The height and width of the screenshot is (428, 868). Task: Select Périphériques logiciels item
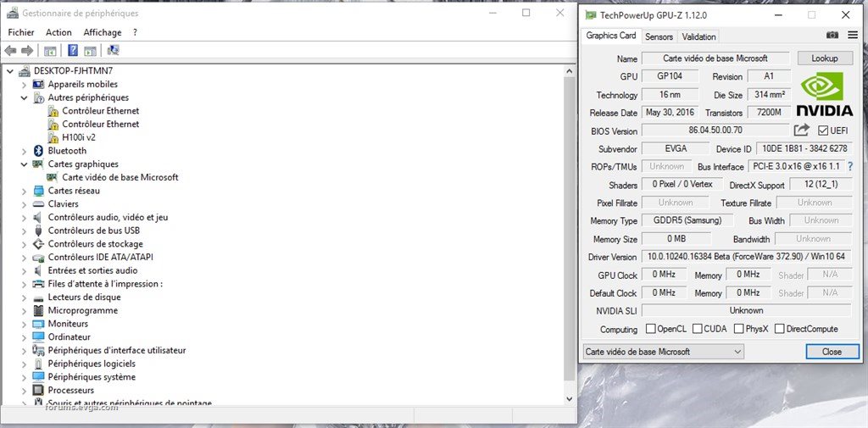click(x=92, y=364)
